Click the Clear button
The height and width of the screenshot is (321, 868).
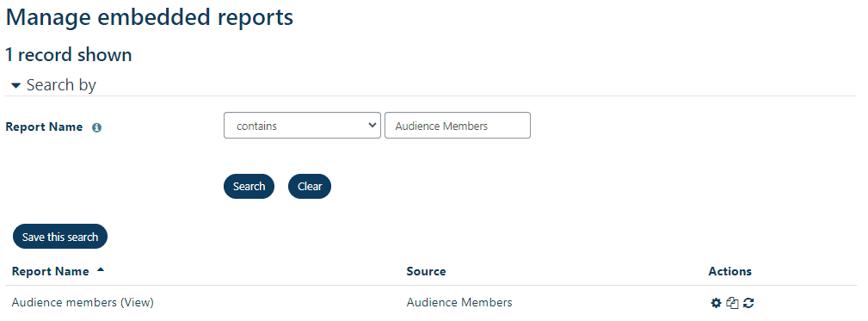310,187
